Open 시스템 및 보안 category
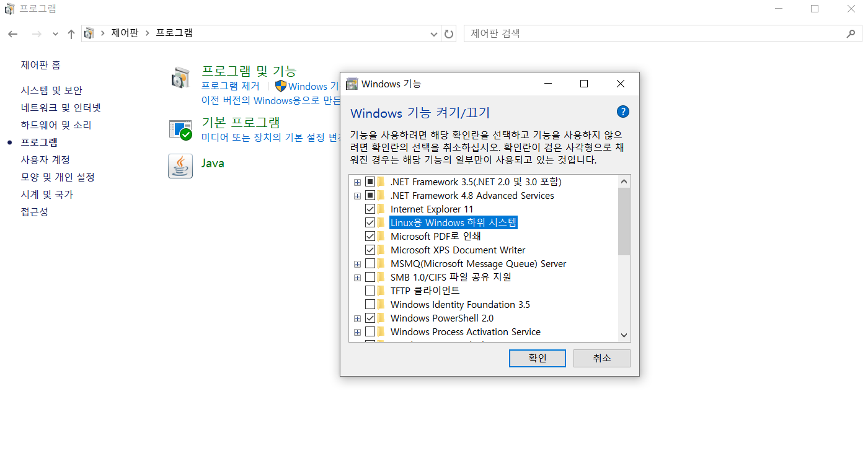 pyautogui.click(x=51, y=90)
